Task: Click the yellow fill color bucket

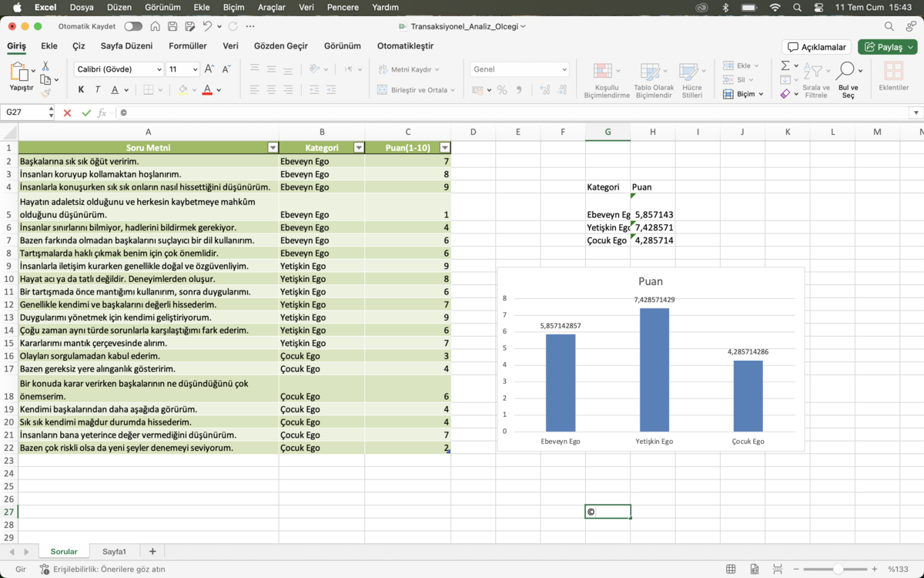Action: point(182,90)
